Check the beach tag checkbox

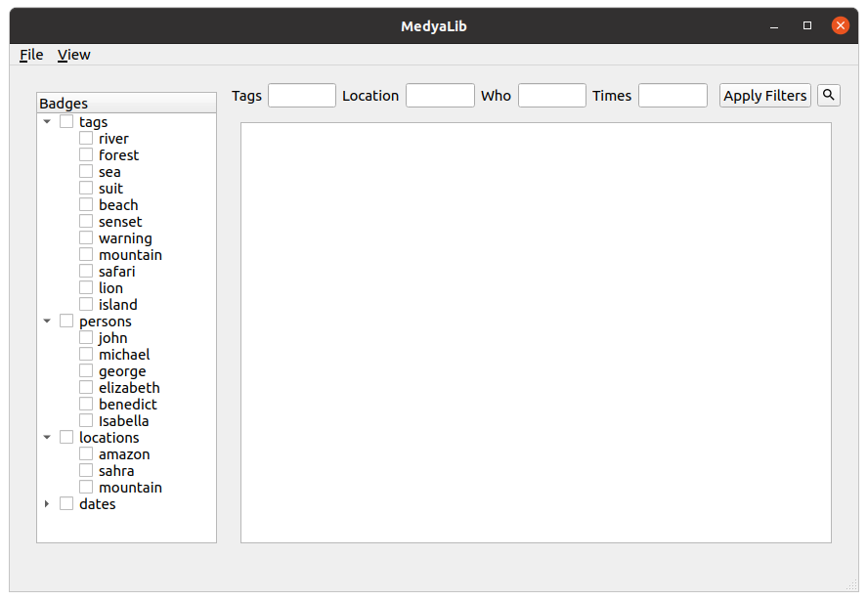tap(86, 205)
